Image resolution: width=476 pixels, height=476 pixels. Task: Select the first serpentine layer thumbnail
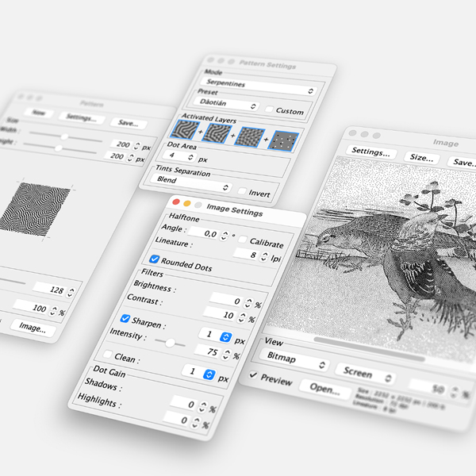[x=185, y=129]
